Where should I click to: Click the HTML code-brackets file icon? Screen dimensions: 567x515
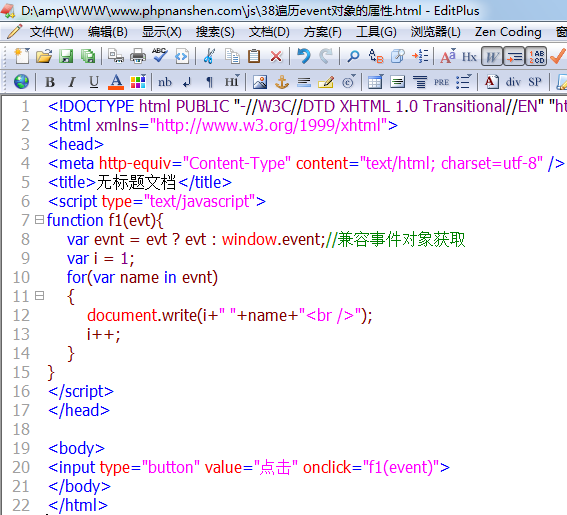click(x=182, y=56)
